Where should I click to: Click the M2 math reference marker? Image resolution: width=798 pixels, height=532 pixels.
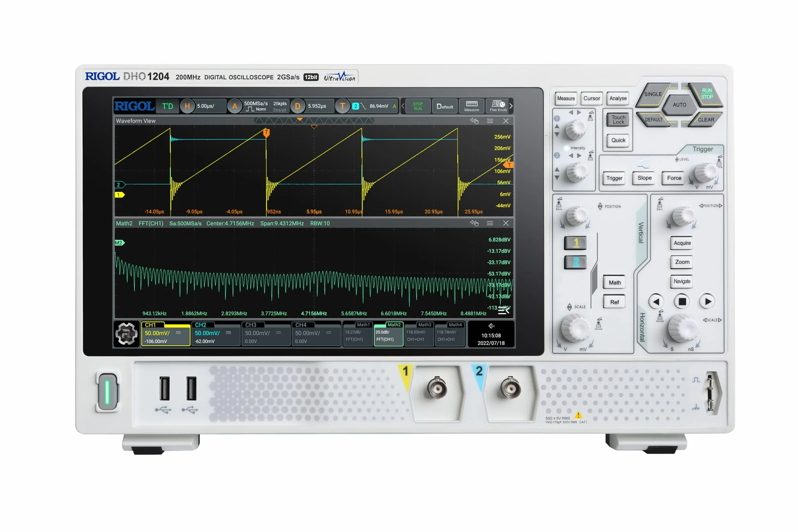(119, 243)
